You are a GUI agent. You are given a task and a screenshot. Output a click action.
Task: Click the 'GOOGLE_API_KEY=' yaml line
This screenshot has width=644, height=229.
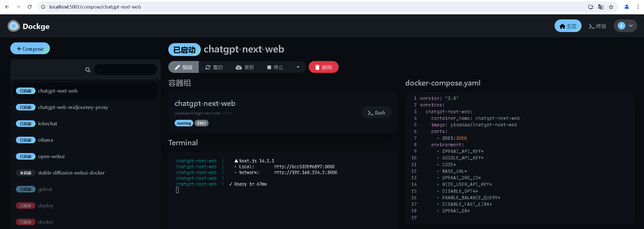click(x=460, y=158)
